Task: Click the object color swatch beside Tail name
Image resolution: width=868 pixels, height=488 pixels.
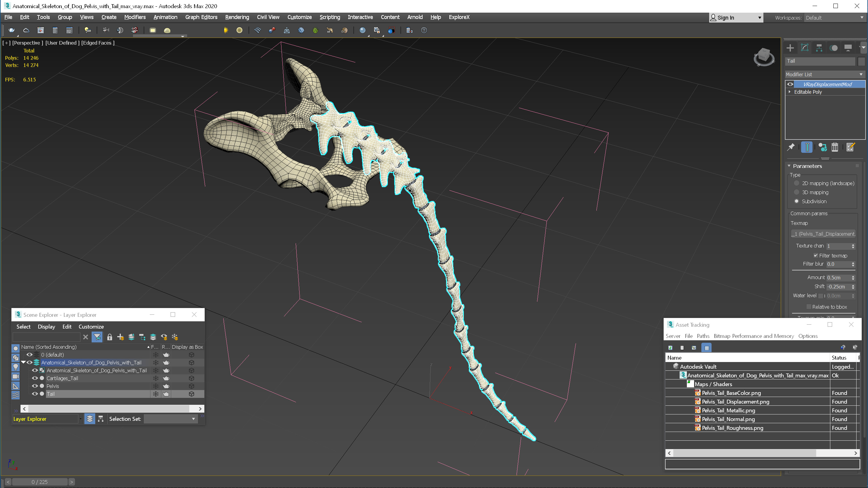Action: (x=861, y=61)
